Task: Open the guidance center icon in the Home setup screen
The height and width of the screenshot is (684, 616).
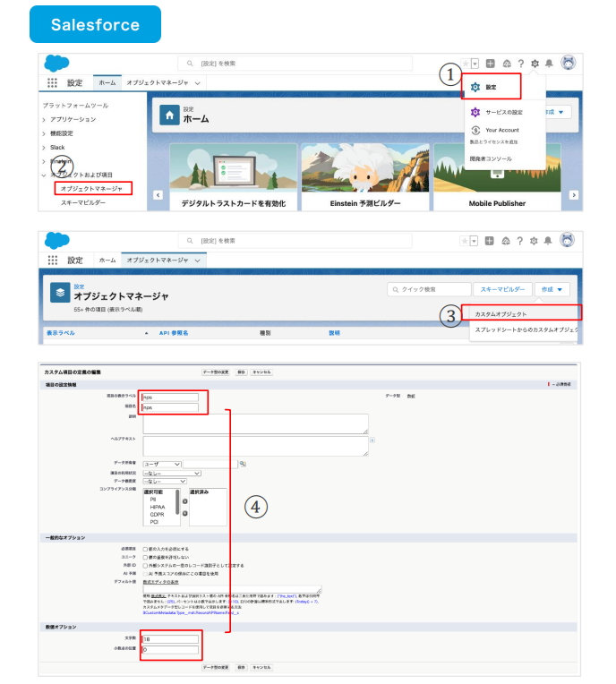Action: (507, 64)
